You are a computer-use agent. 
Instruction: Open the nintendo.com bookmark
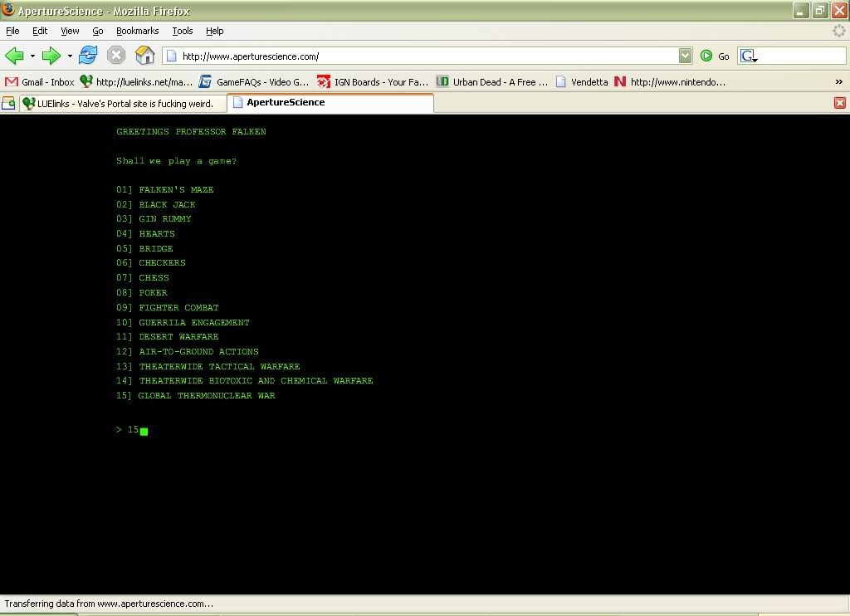[x=670, y=82]
